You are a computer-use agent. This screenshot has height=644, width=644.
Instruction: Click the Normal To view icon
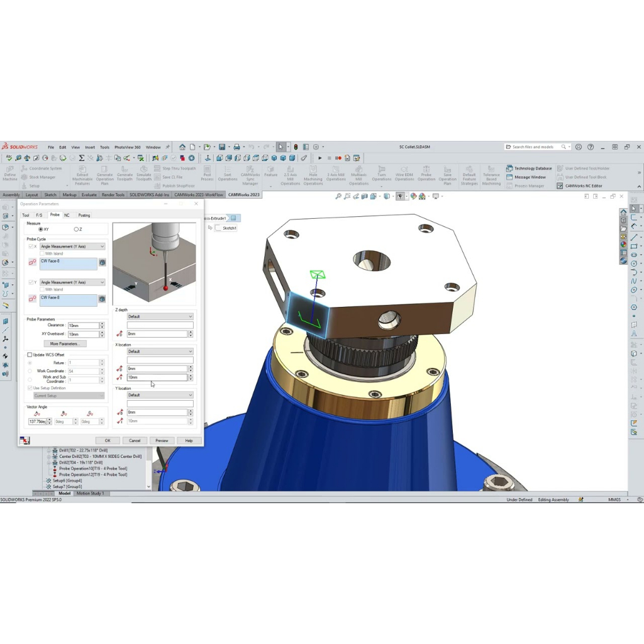tap(208, 158)
